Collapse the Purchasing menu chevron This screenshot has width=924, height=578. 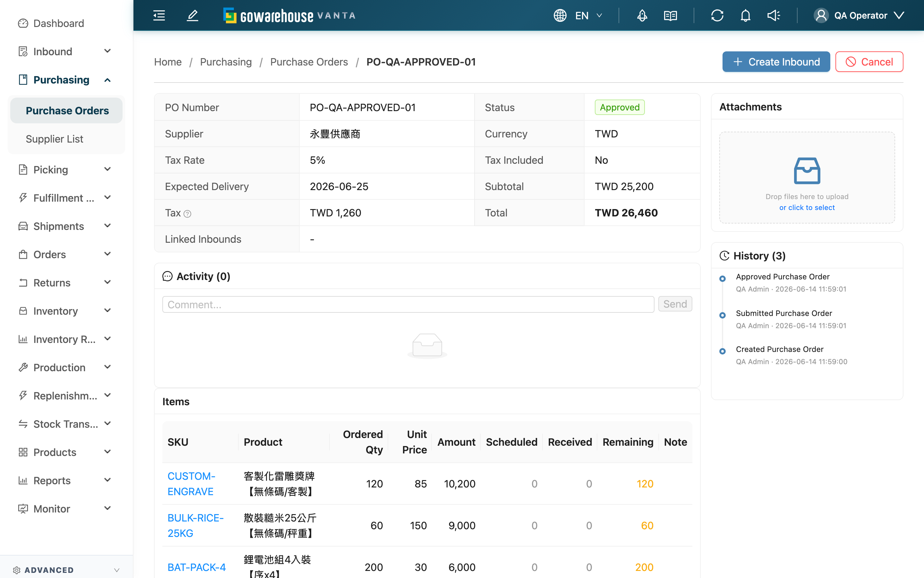point(108,80)
